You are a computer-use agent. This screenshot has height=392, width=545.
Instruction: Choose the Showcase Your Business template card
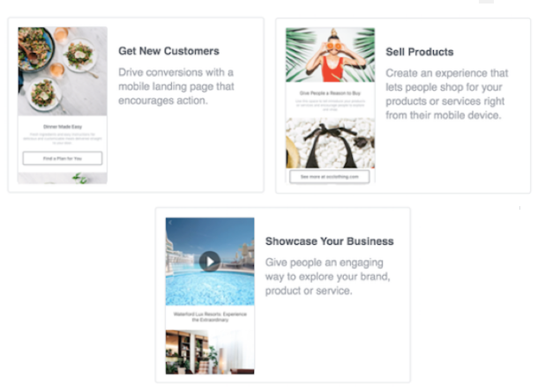point(283,295)
